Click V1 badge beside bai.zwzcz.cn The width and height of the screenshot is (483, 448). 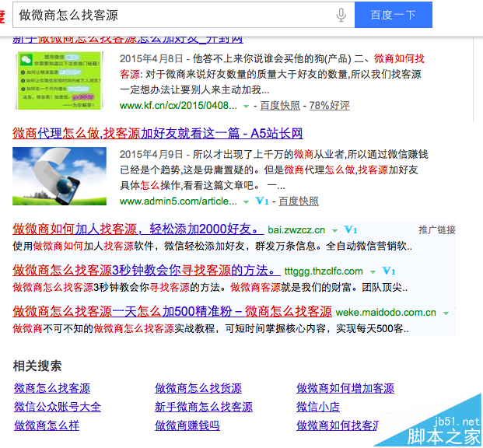point(350,230)
